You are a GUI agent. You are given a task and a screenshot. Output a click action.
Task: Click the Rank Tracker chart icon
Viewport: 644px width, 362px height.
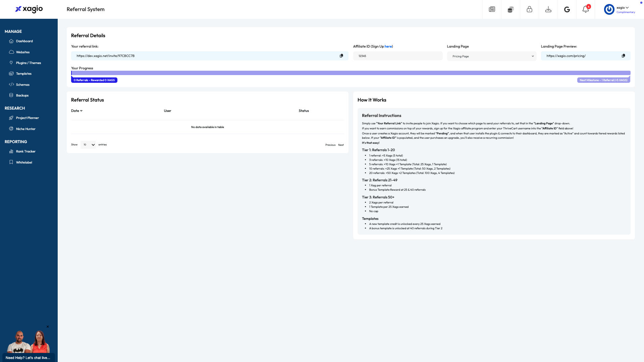click(11, 152)
